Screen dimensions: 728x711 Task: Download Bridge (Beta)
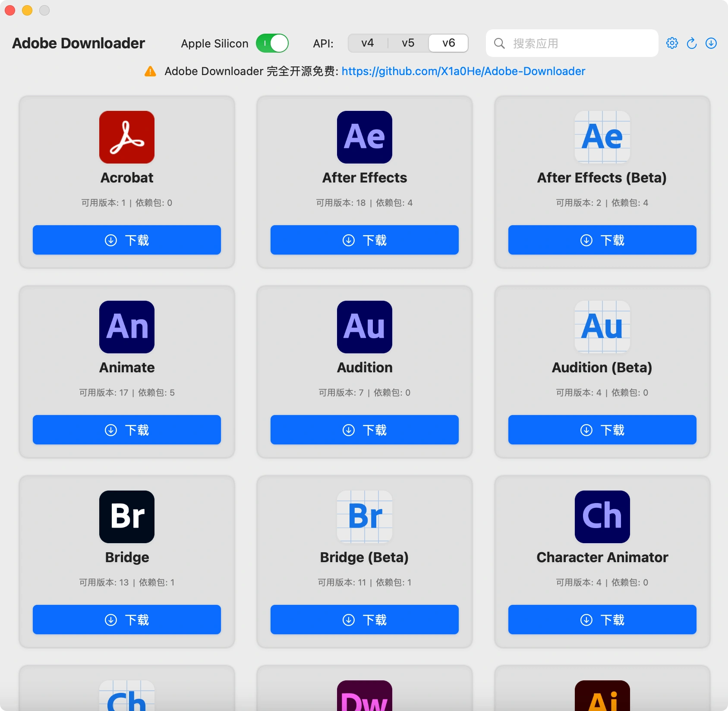coord(365,620)
